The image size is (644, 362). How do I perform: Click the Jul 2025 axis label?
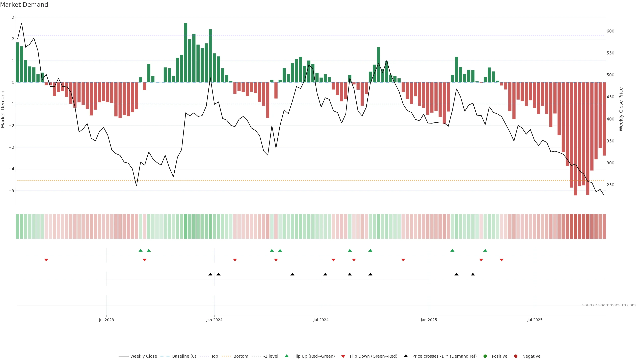[535, 320]
